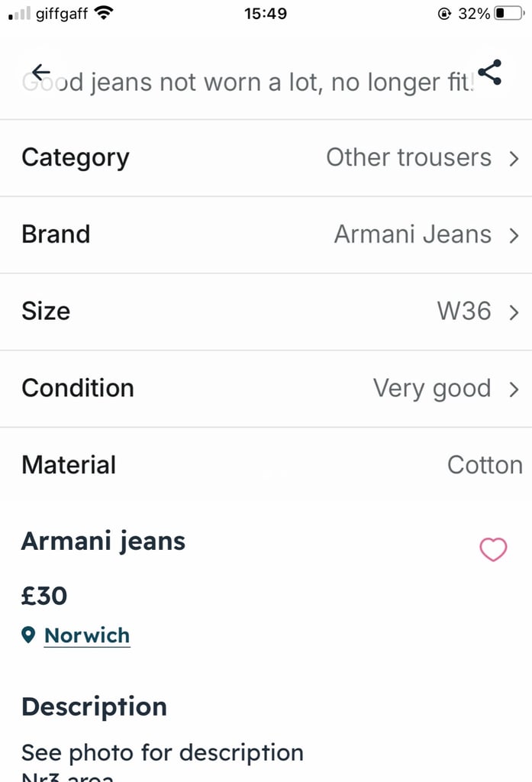Tap the £30 price text
Image resolution: width=532 pixels, height=782 pixels.
click(44, 596)
